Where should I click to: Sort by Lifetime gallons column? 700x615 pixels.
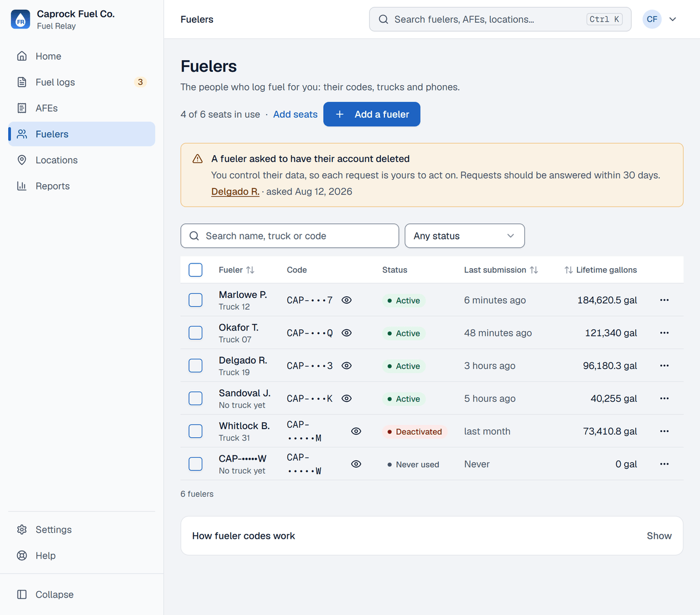coord(601,270)
